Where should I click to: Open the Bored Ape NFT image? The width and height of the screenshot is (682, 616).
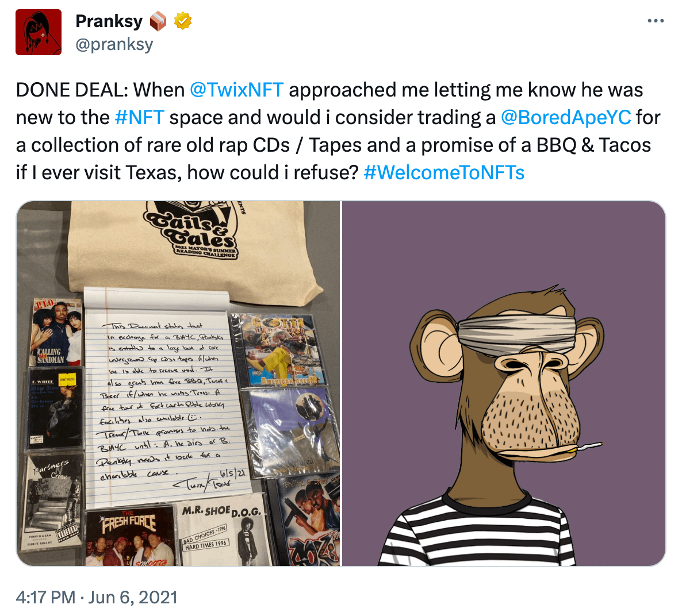pos(504,383)
